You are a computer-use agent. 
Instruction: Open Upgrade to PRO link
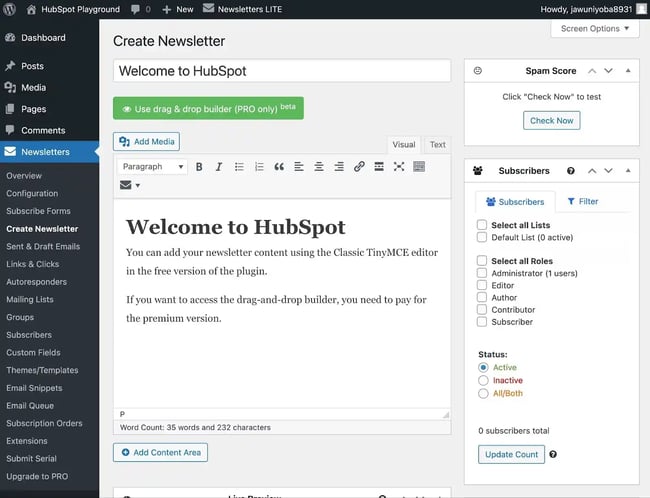(37, 476)
